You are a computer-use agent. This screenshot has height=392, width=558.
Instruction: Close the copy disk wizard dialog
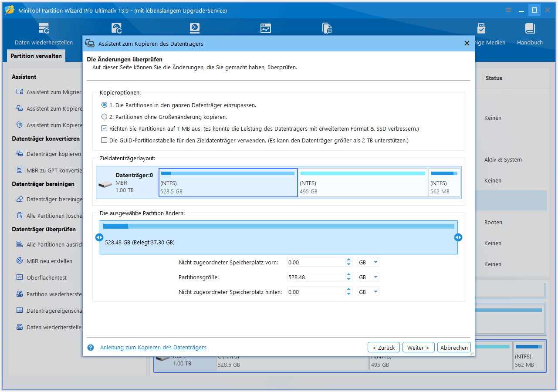(467, 44)
